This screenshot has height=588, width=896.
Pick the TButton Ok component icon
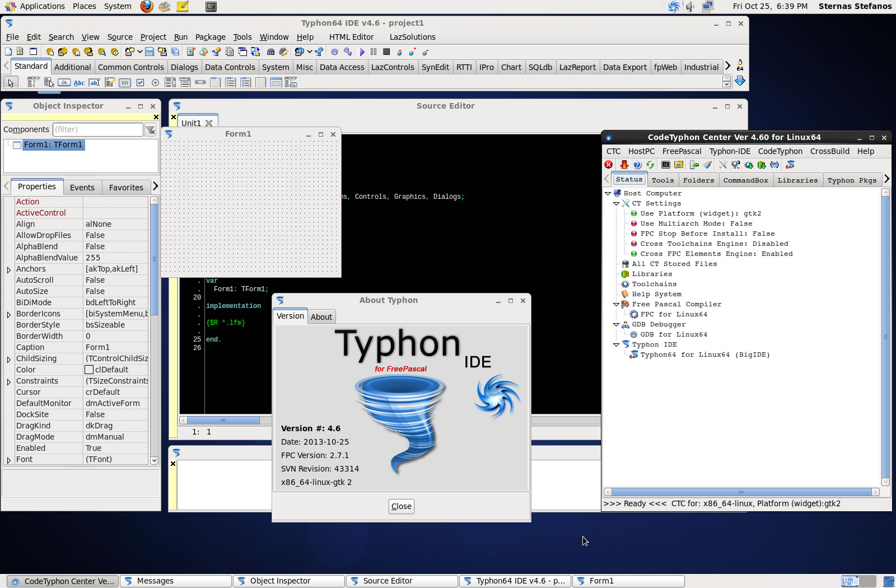tap(64, 83)
